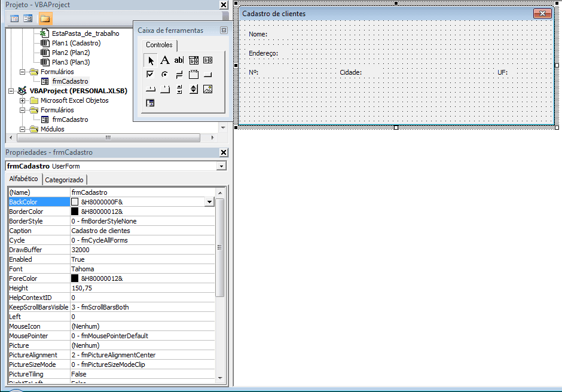Open the BackColor value dropdown
Viewport: 562px width, 392px height.
coord(209,201)
